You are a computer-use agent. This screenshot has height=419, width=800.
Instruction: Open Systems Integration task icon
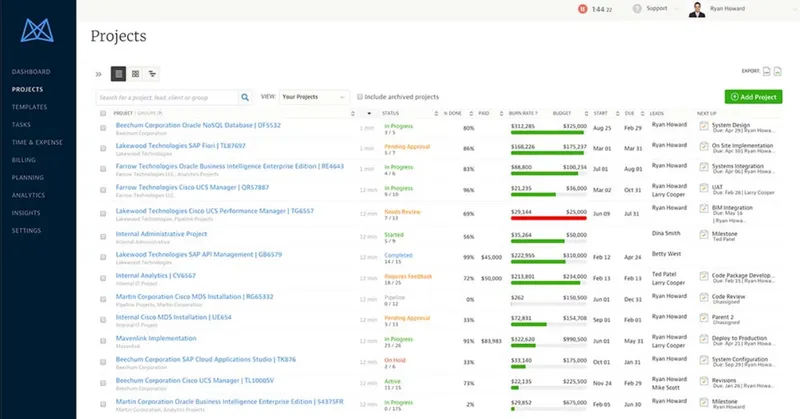point(704,166)
